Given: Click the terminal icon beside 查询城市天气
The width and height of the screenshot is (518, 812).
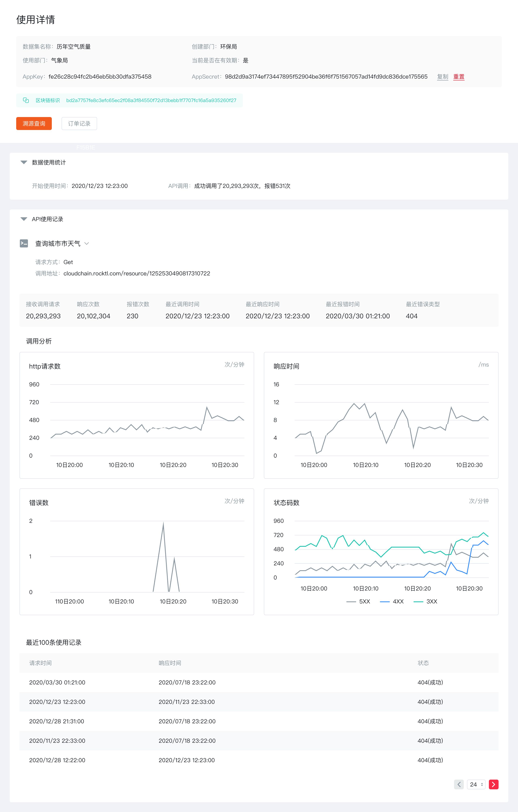Looking at the screenshot, I should click(x=24, y=243).
